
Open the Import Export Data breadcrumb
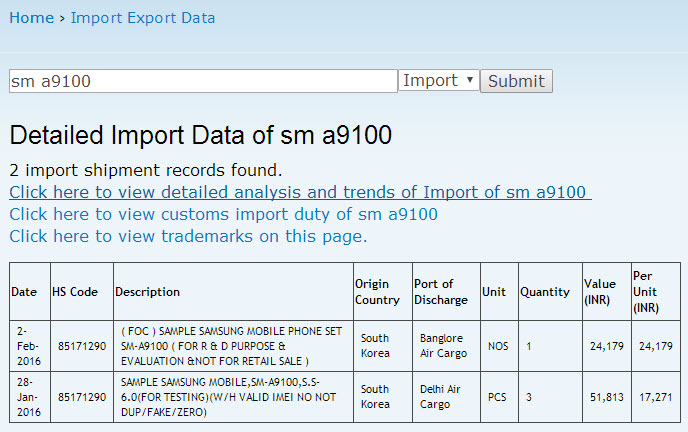(x=142, y=18)
